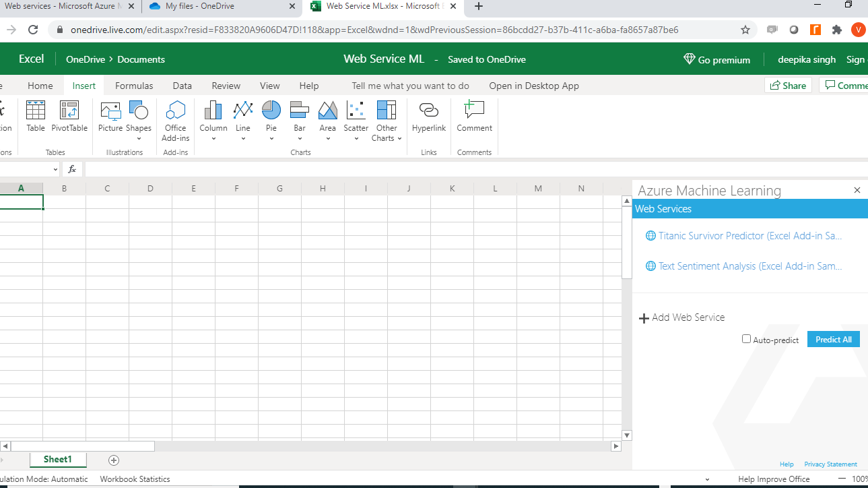
Task: Click the horizontal scrollbar right arrow
Action: (615, 446)
